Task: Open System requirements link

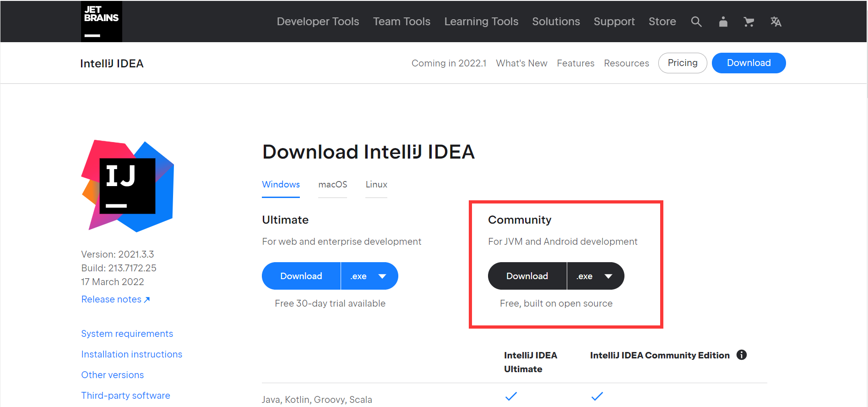Action: coord(127,334)
